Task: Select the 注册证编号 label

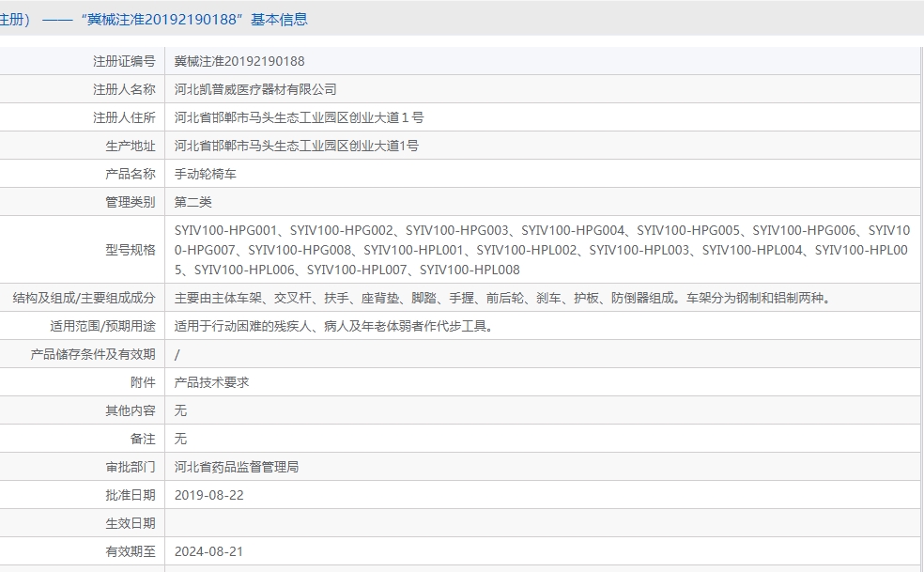Action: (124, 61)
